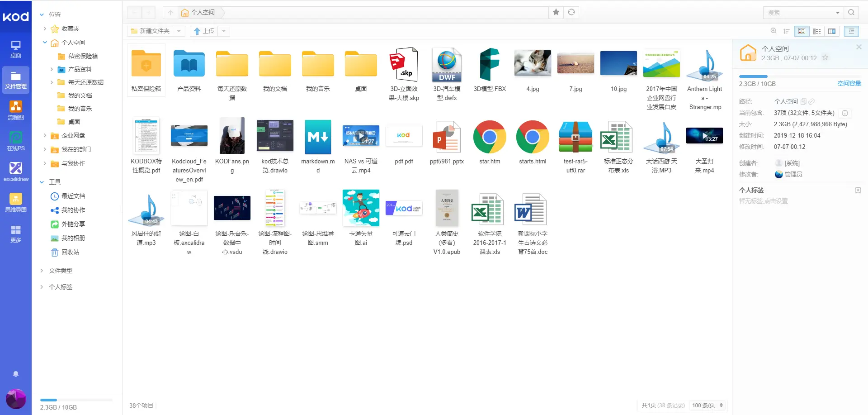The image size is (868, 415).
Task: Switch to list view mode
Action: (817, 31)
